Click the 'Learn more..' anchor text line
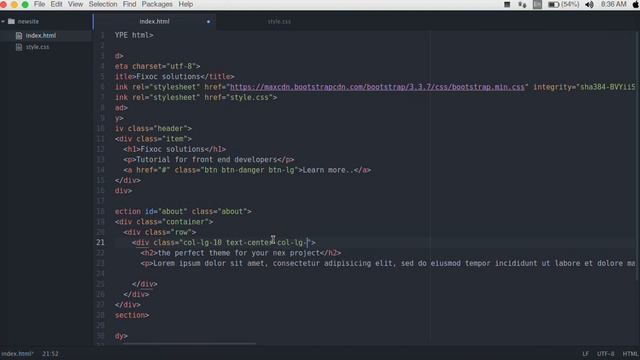Viewport: 640px width, 360px height. click(x=247, y=170)
